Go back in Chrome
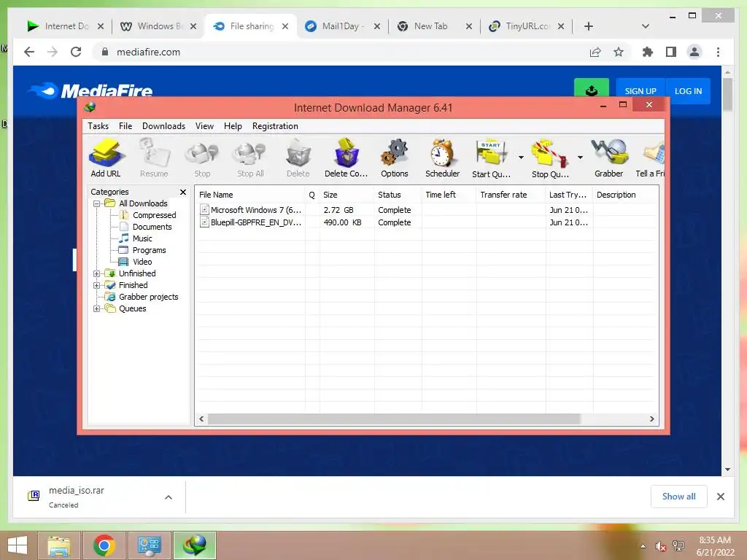The width and height of the screenshot is (747, 560). click(x=29, y=52)
